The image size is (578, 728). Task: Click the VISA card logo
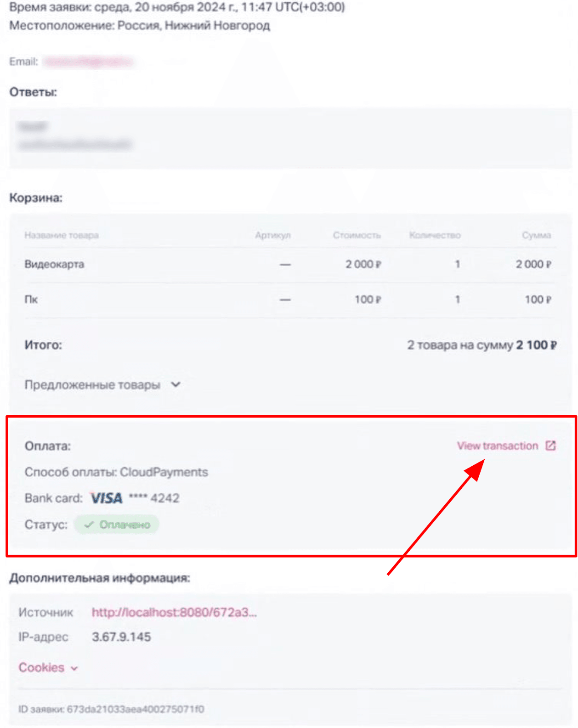pyautogui.click(x=106, y=498)
